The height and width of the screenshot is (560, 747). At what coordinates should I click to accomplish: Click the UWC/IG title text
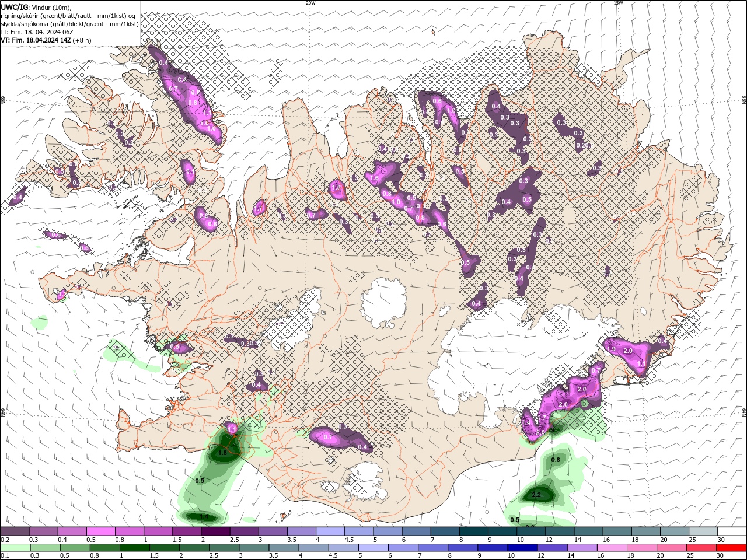14,7
